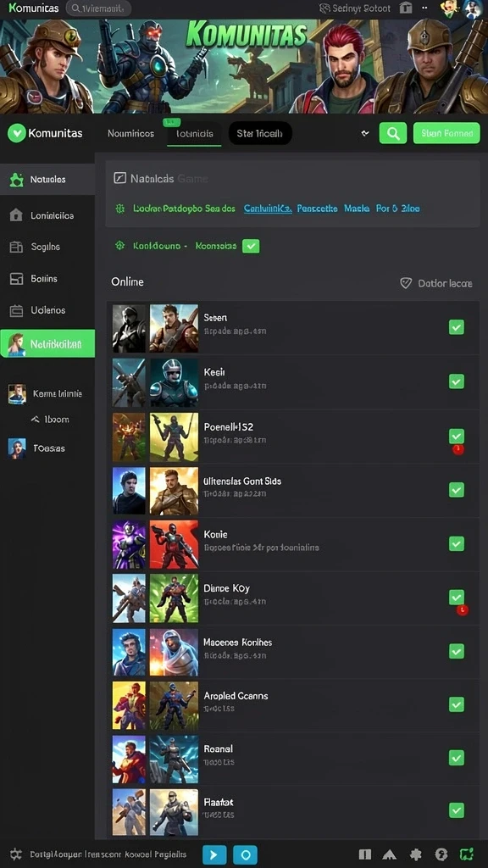Open the Pencetke link
The width and height of the screenshot is (488, 868).
[x=317, y=209]
